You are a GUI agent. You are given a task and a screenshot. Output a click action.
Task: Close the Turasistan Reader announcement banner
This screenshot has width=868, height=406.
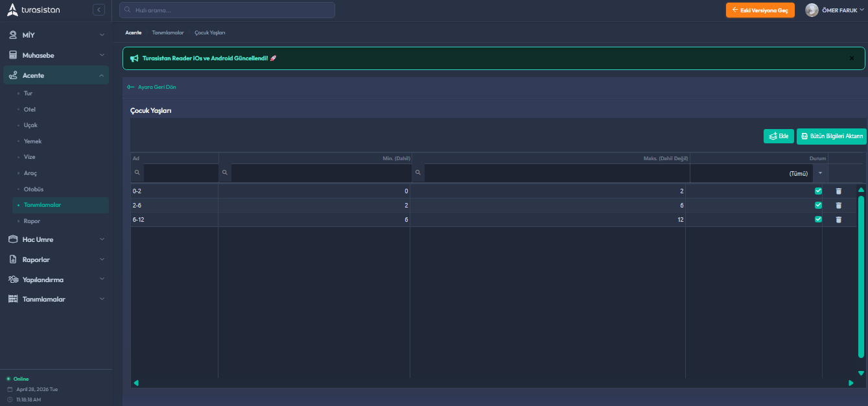tap(852, 58)
